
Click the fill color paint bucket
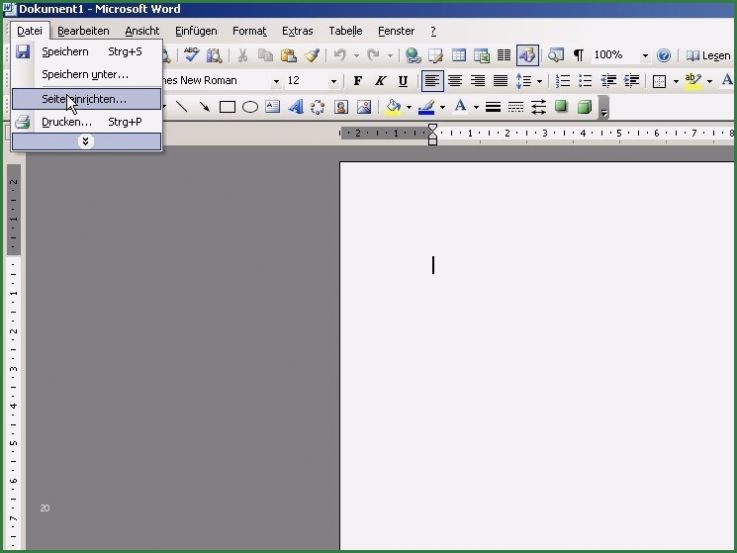click(x=393, y=107)
